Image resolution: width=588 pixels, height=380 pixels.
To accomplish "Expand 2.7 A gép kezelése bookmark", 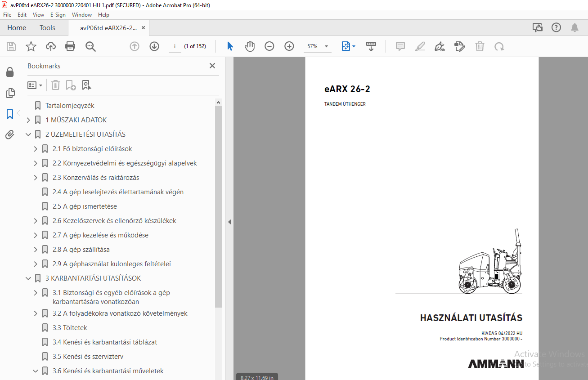I will pos(36,235).
